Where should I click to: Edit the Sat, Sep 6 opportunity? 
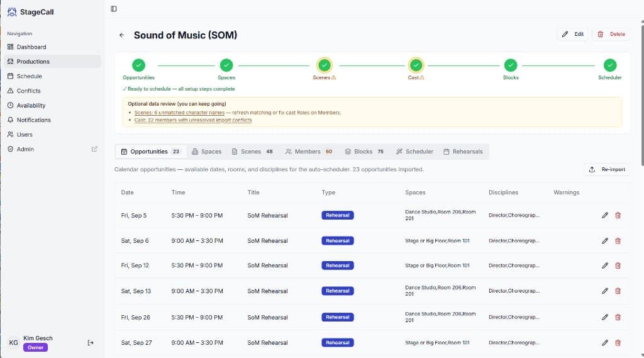605,241
